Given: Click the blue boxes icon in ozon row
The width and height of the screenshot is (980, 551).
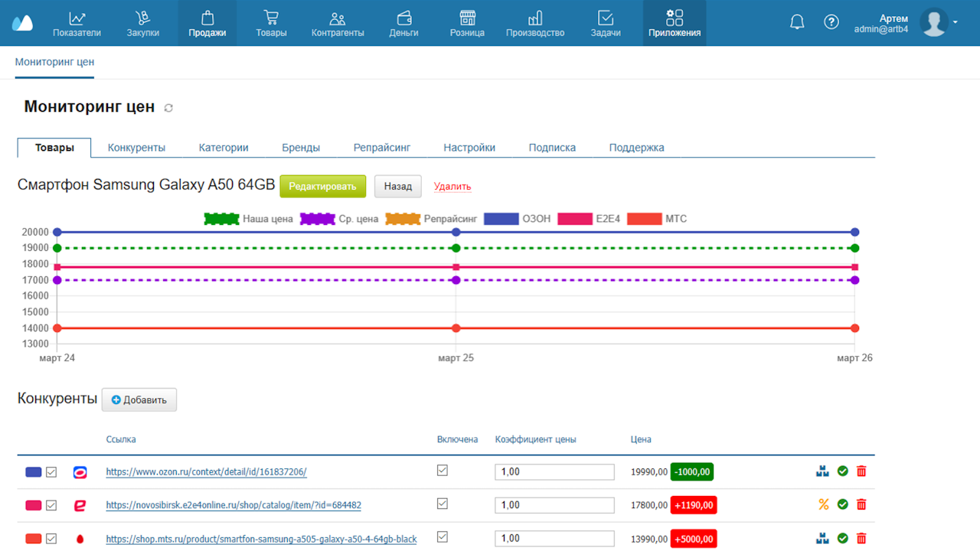Looking at the screenshot, I should click(x=823, y=471).
